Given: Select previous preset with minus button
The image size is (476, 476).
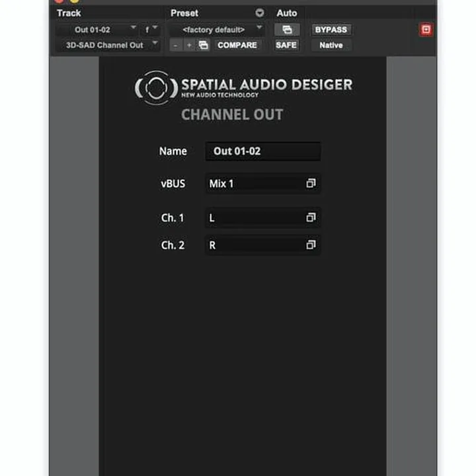Looking at the screenshot, I should tap(175, 45).
